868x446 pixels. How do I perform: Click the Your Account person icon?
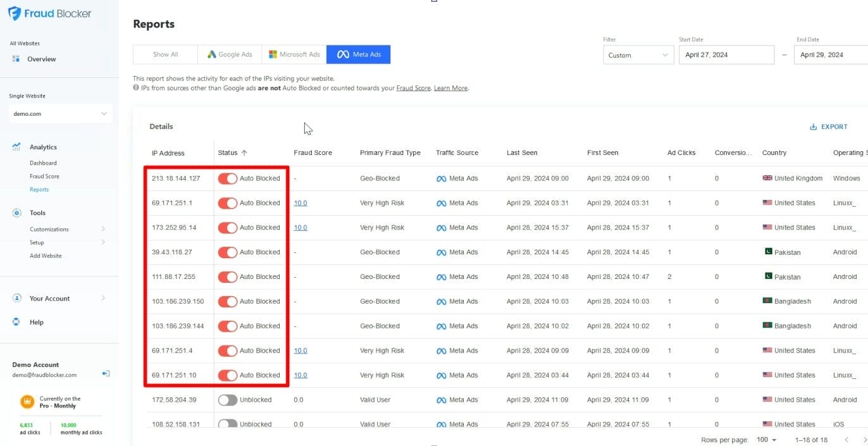point(16,299)
